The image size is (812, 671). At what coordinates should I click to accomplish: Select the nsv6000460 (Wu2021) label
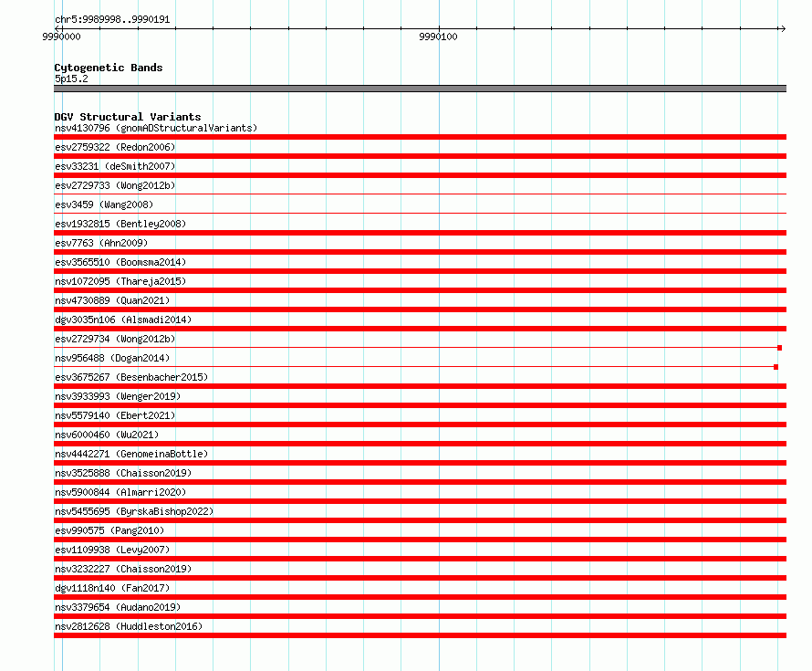[107, 435]
